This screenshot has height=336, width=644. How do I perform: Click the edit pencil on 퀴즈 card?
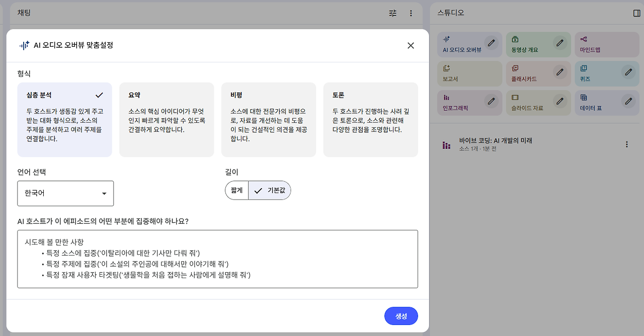click(628, 72)
